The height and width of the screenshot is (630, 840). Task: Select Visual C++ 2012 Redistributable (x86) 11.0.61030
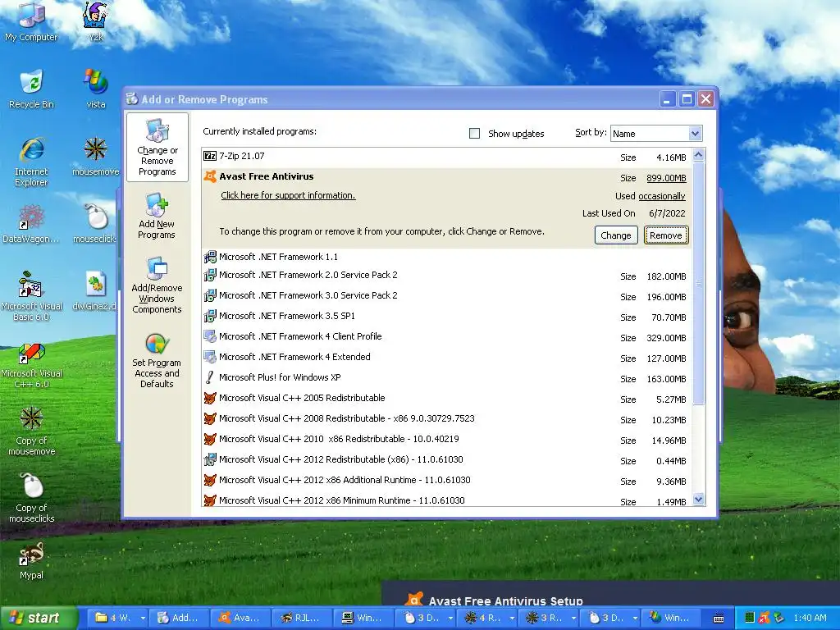click(x=447, y=459)
